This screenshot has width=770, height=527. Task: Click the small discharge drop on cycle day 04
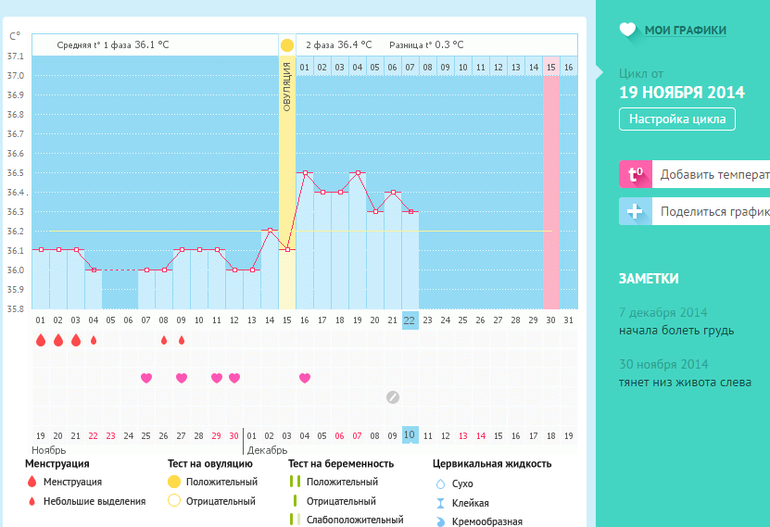point(94,340)
